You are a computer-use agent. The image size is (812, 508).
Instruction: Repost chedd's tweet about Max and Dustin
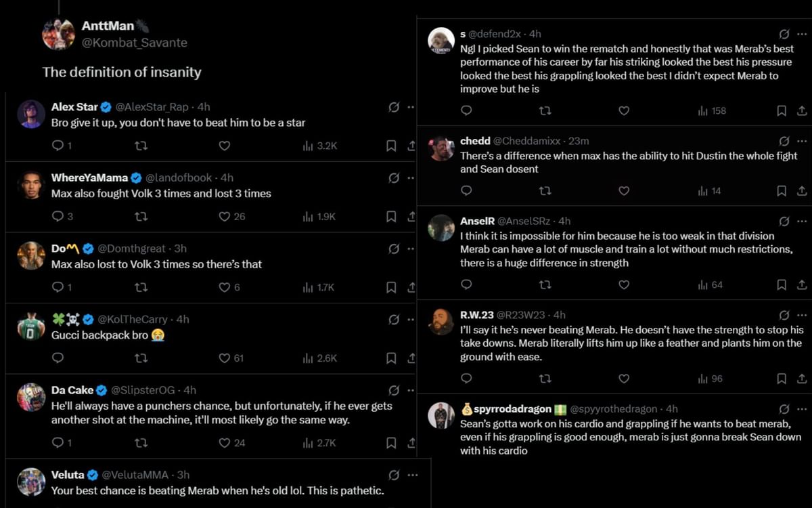(545, 191)
